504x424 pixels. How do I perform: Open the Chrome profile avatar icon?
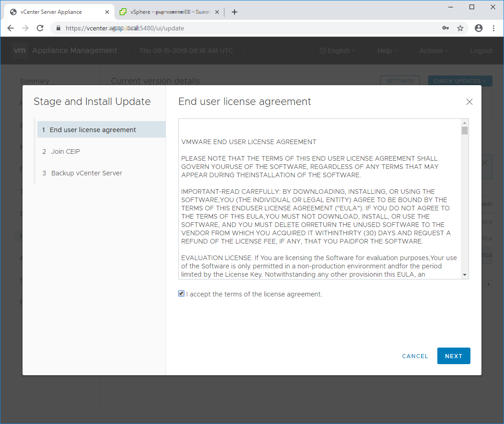479,28
